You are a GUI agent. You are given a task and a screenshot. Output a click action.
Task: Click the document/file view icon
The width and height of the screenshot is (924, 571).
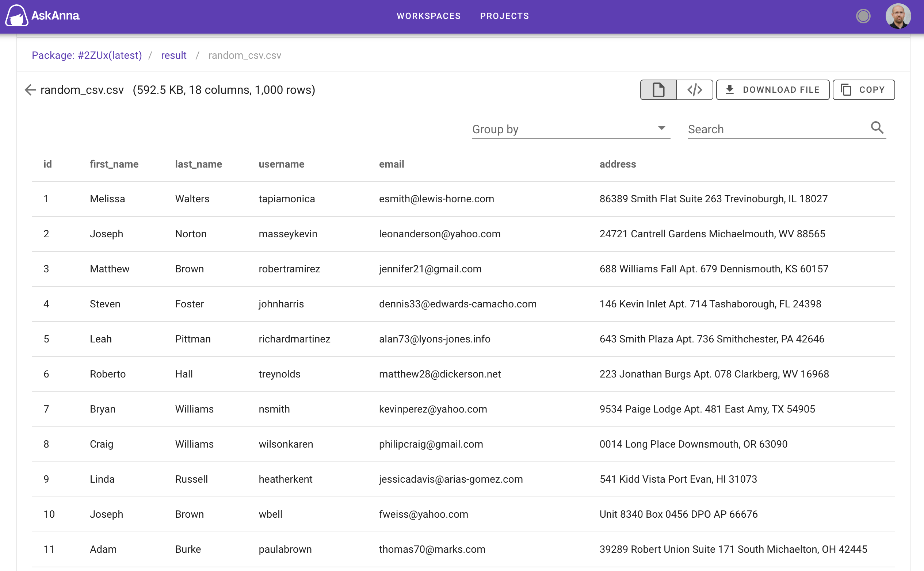pyautogui.click(x=658, y=89)
